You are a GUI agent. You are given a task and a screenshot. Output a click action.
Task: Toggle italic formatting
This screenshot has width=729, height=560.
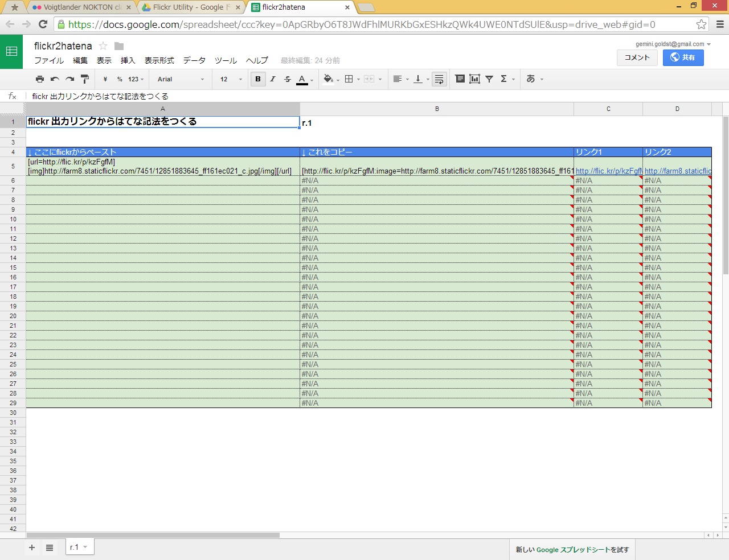[x=273, y=79]
